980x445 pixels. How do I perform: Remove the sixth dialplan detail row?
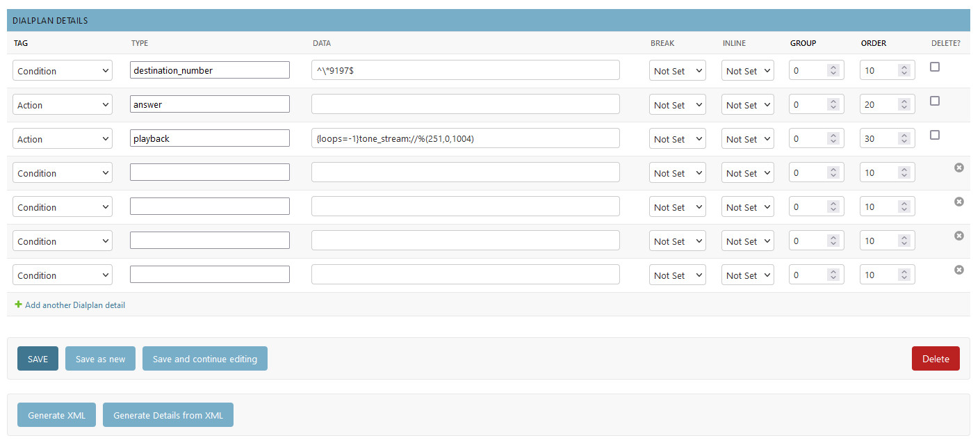(958, 236)
